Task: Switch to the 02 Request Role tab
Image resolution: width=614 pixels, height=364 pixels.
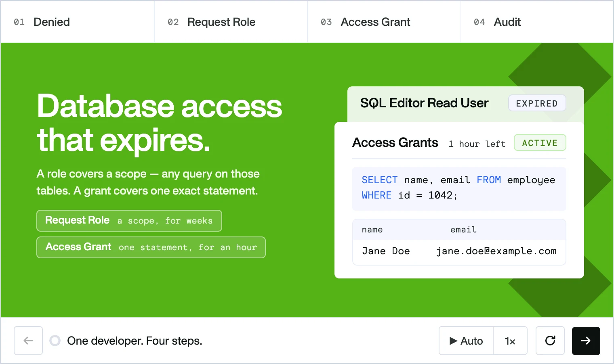Action: click(231, 22)
